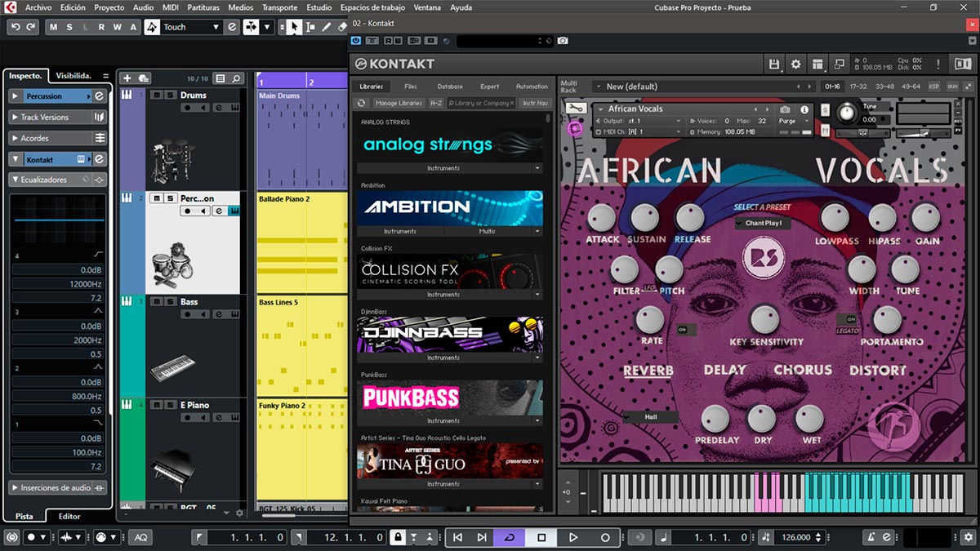Viewport: 980px width, 551px height.
Task: Click the Library or Company search field
Action: point(481,103)
